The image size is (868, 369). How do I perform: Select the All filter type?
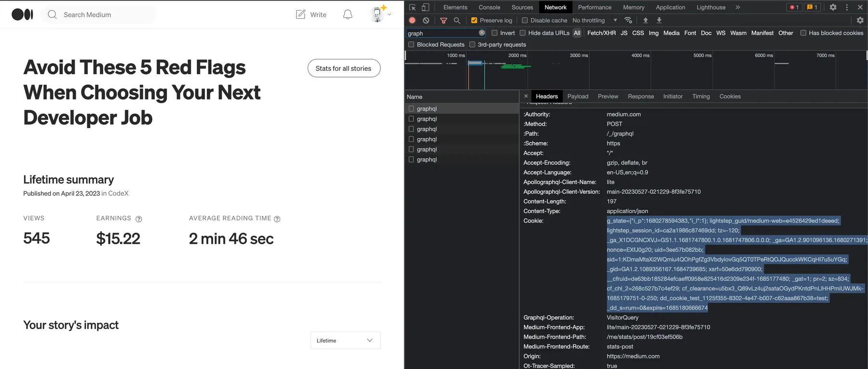point(577,33)
